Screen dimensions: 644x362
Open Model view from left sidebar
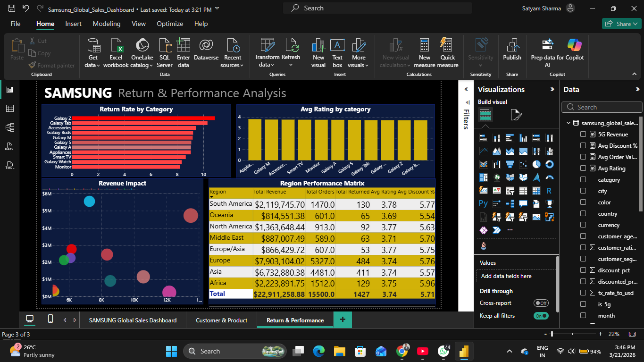pos(9,127)
